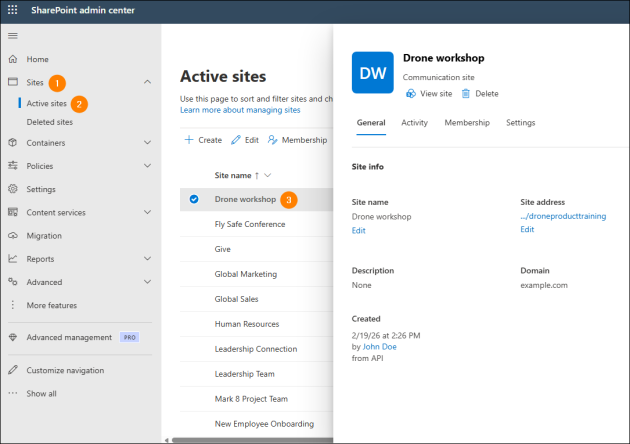Expand the Reports section chevron
Image resolution: width=630 pixels, height=444 pixels.
pyautogui.click(x=147, y=259)
